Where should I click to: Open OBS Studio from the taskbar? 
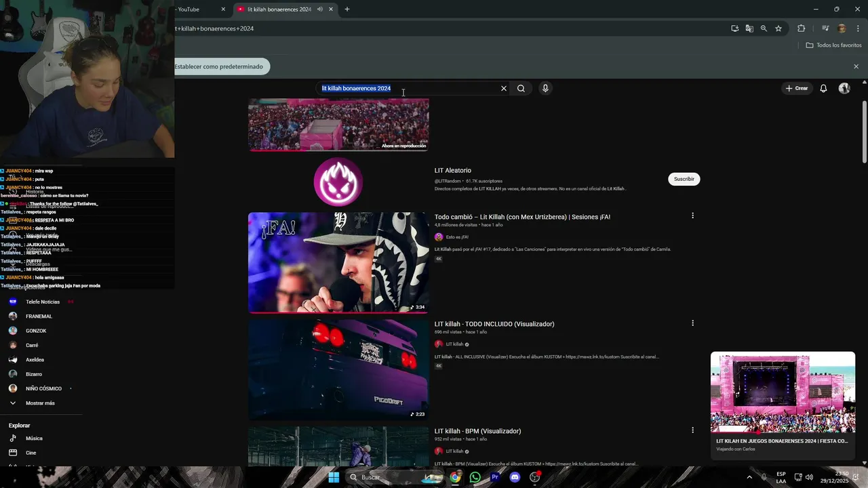[534, 477]
